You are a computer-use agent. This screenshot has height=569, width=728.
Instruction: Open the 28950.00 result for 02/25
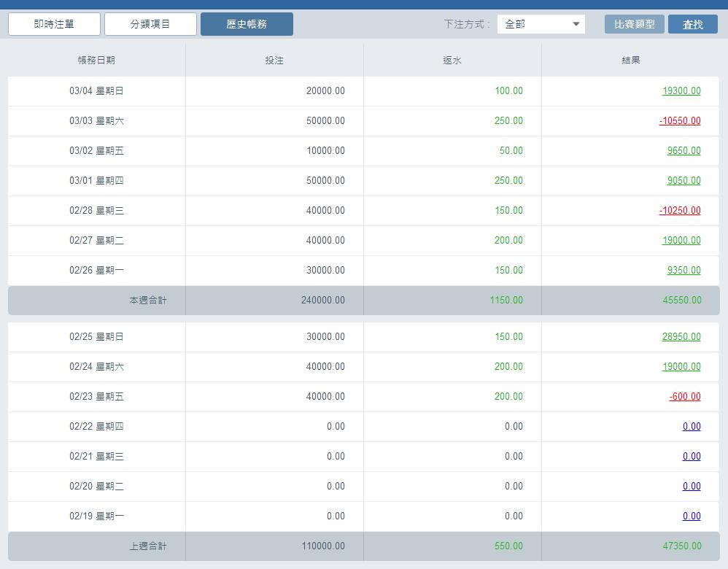(681, 337)
